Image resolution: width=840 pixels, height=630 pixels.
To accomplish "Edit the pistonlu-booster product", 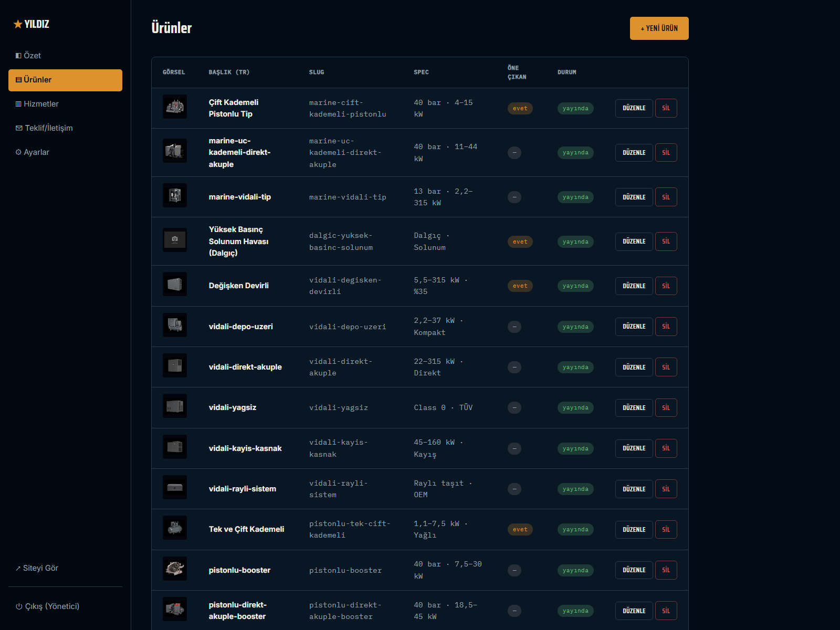I will click(x=634, y=570).
